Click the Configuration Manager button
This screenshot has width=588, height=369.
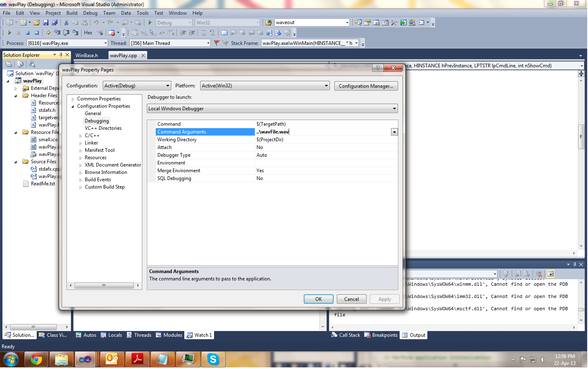[x=366, y=86]
